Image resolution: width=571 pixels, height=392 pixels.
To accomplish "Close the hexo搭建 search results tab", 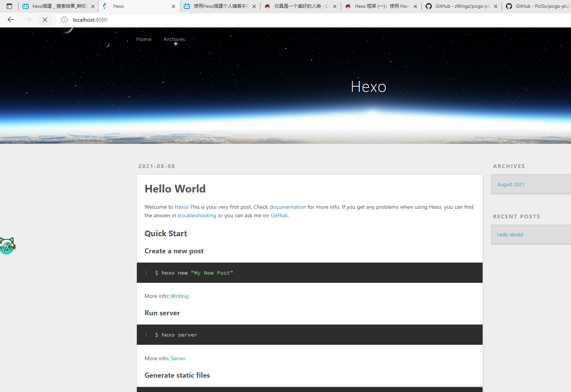I will 93,6.
